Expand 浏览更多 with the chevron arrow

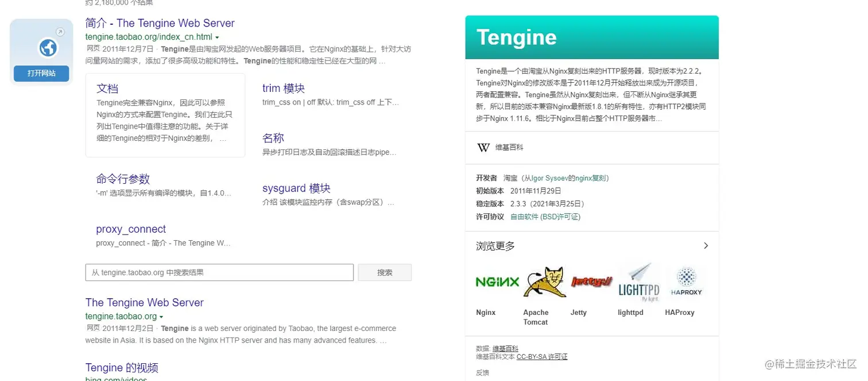coord(706,245)
